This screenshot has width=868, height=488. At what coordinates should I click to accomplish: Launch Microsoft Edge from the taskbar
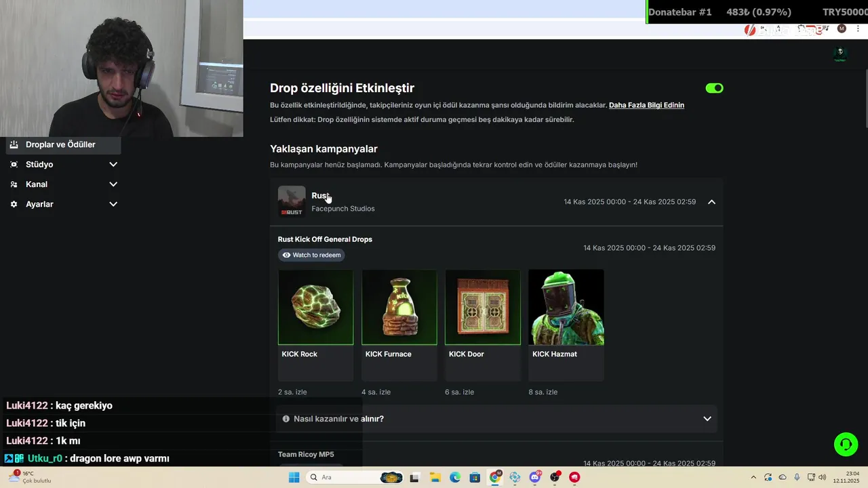pyautogui.click(x=455, y=477)
